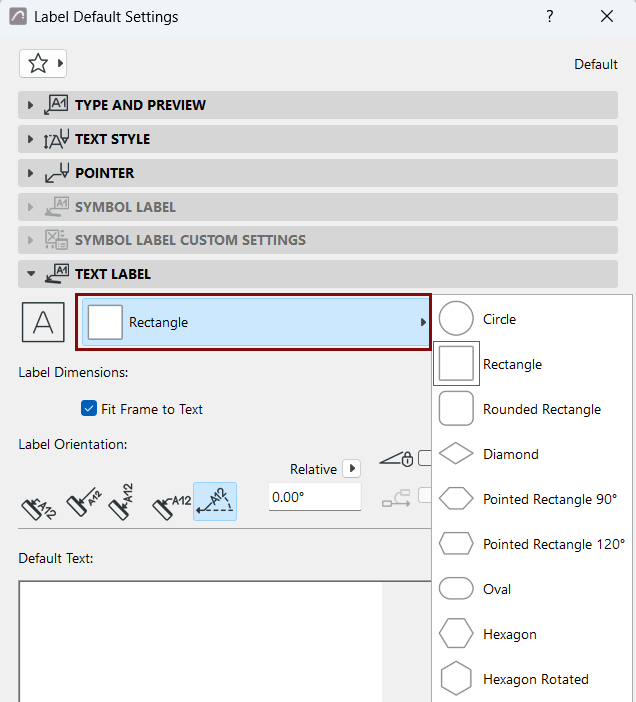Click the grayed pointer connection icon
The image size is (636, 702).
(396, 498)
